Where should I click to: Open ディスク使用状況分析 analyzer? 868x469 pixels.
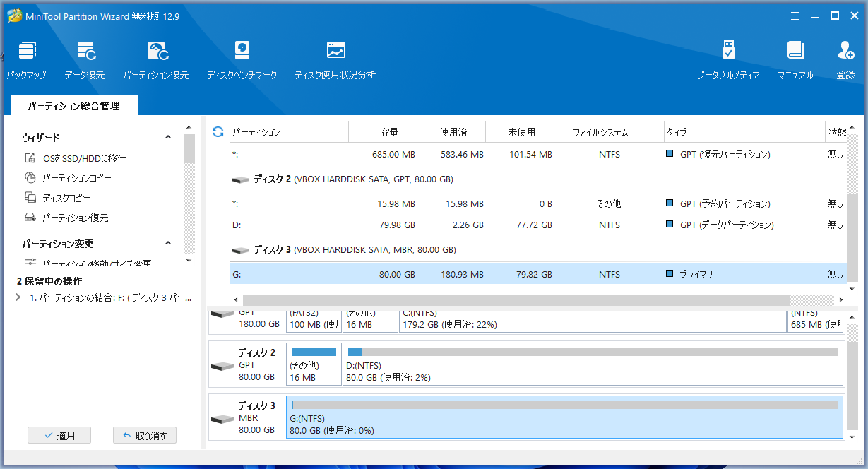point(335,60)
